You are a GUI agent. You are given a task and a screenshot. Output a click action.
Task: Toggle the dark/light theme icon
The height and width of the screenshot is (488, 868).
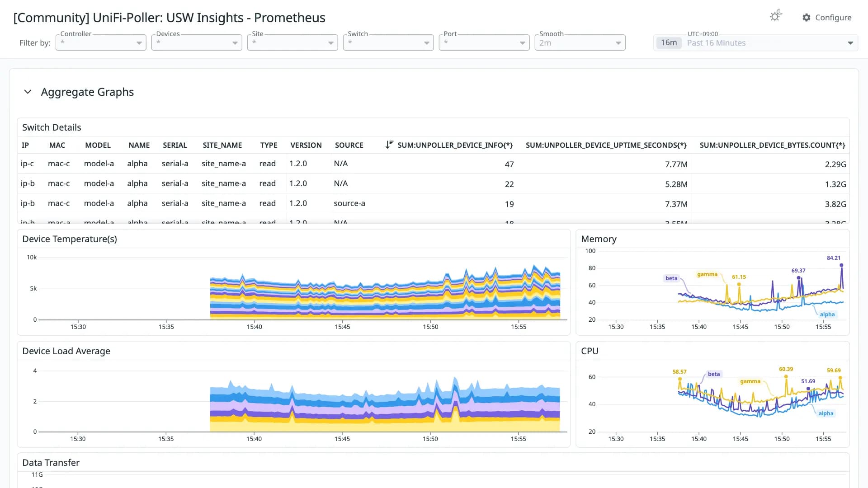pos(776,16)
